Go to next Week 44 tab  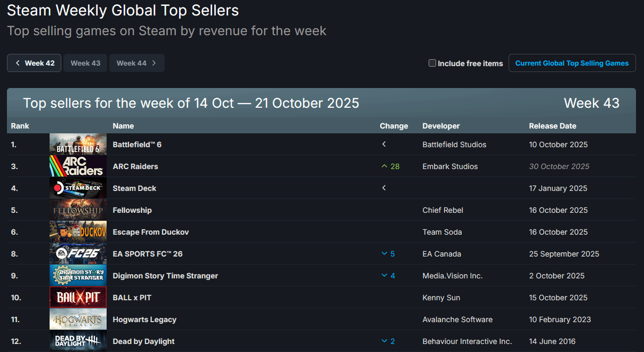(136, 63)
